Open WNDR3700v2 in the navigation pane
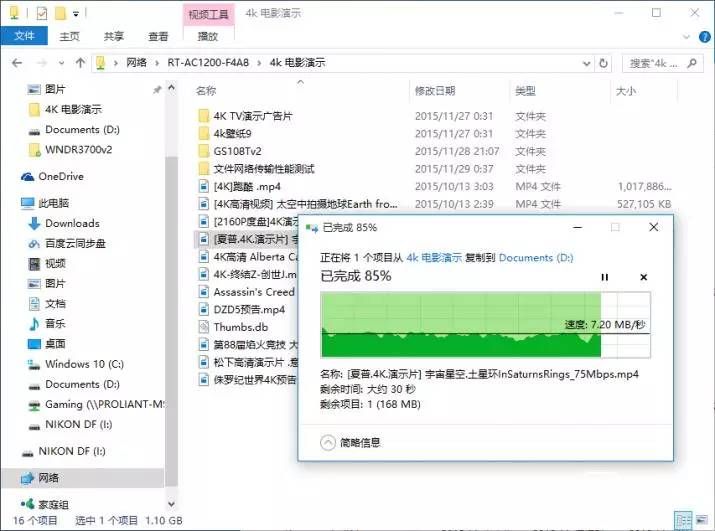 point(78,150)
